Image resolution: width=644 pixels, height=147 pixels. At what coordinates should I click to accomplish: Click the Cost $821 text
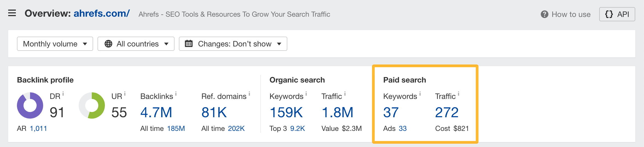[x=452, y=128]
